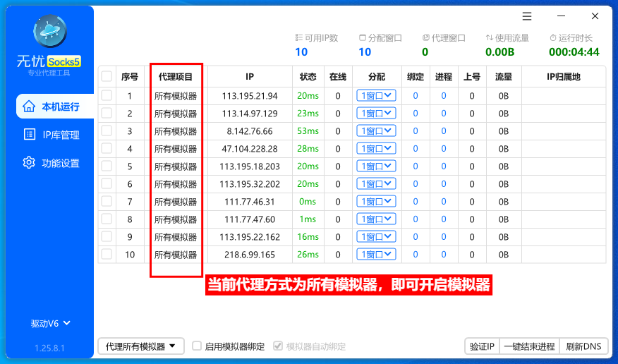Image resolution: width=618 pixels, height=364 pixels.
Task: Toggle the select-all checkbox in header
Action: [x=107, y=76]
